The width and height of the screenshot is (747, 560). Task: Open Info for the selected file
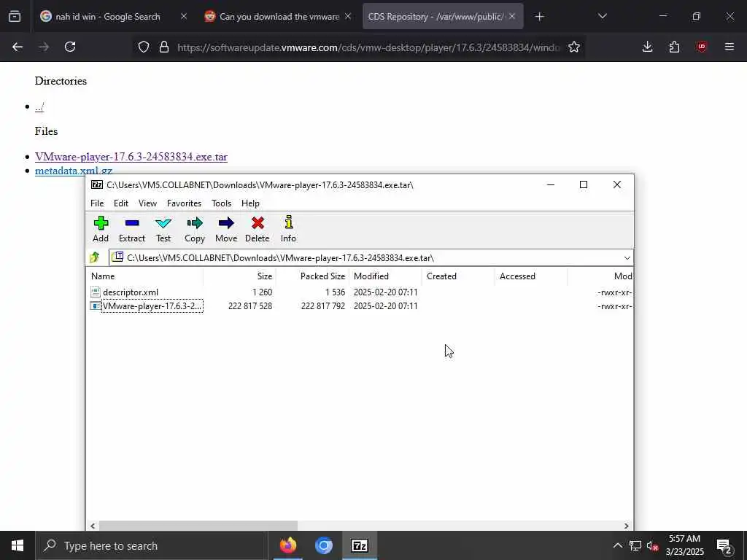pos(288,229)
